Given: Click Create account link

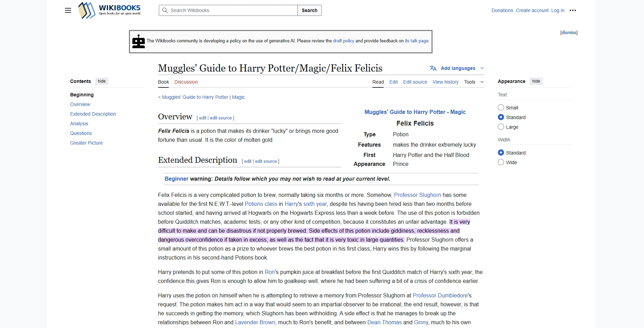Looking at the screenshot, I should coord(532,10).
